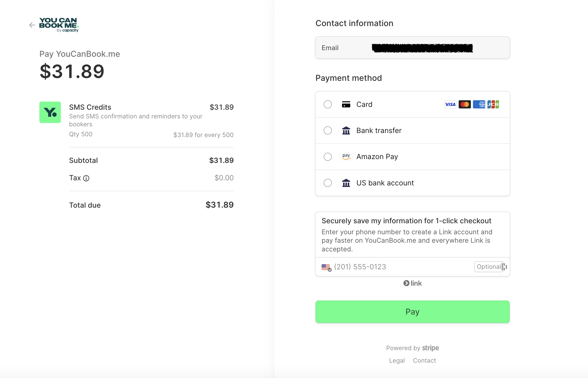Click the Mastercard logo
Screen dimensions: 588x378
click(x=465, y=104)
